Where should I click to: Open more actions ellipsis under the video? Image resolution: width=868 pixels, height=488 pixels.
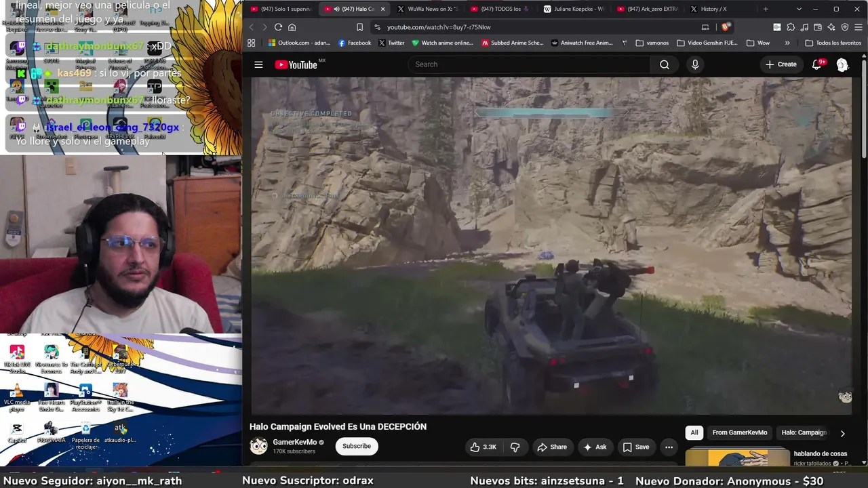click(x=669, y=447)
